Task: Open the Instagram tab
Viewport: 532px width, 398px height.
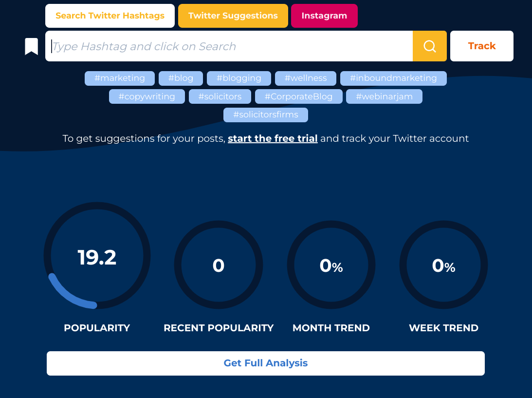Action: click(324, 16)
